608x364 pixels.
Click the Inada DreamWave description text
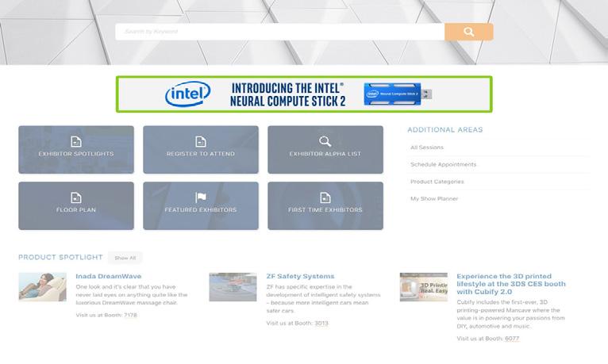click(132, 295)
